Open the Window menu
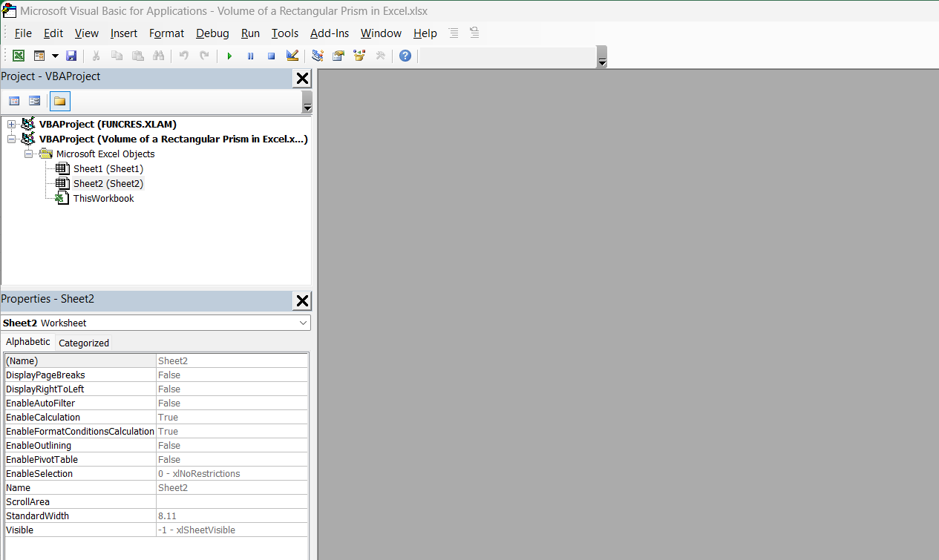 pos(381,33)
